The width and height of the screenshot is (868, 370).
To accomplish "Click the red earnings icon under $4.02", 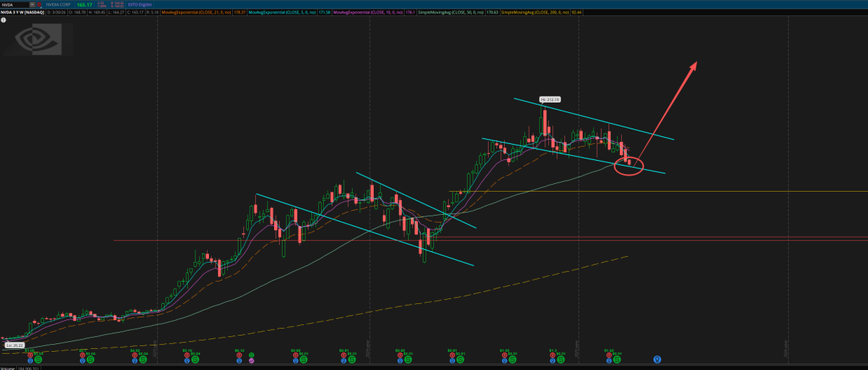I will [135, 355].
